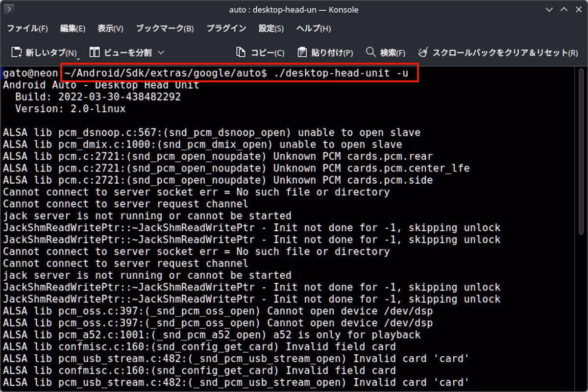Click the copy icon in toolbar
Screen dimensions: 588x392
[x=241, y=52]
